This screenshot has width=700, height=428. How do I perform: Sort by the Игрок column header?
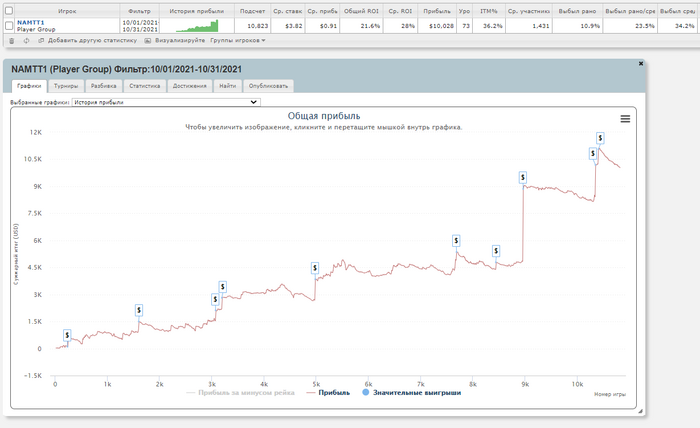67,11
